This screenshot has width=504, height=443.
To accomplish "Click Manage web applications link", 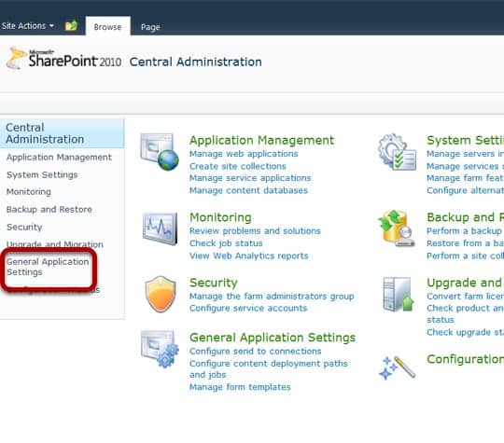I will pos(244,154).
